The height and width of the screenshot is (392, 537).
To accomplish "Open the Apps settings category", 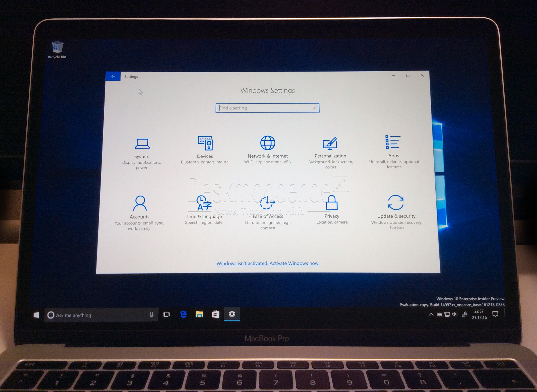I will 394,152.
